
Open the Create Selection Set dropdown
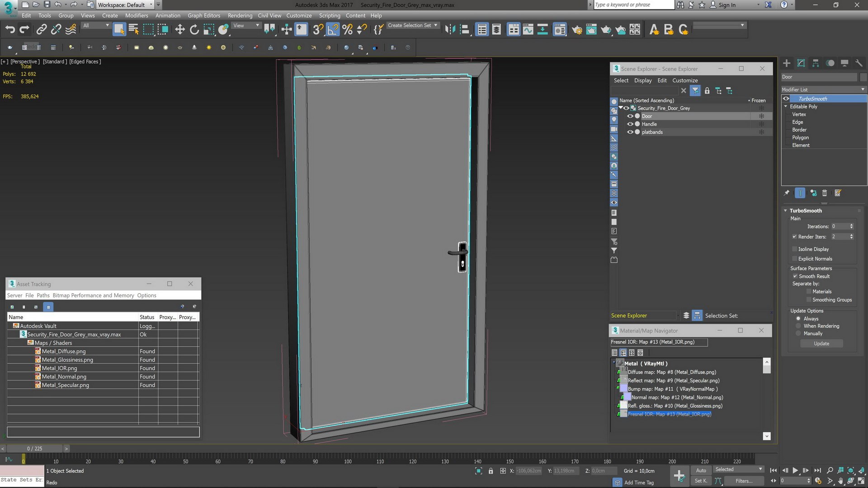click(x=413, y=26)
